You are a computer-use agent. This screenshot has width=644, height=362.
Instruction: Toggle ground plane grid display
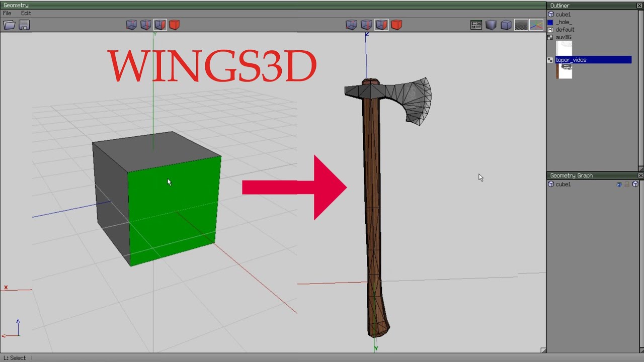pyautogui.click(x=521, y=25)
